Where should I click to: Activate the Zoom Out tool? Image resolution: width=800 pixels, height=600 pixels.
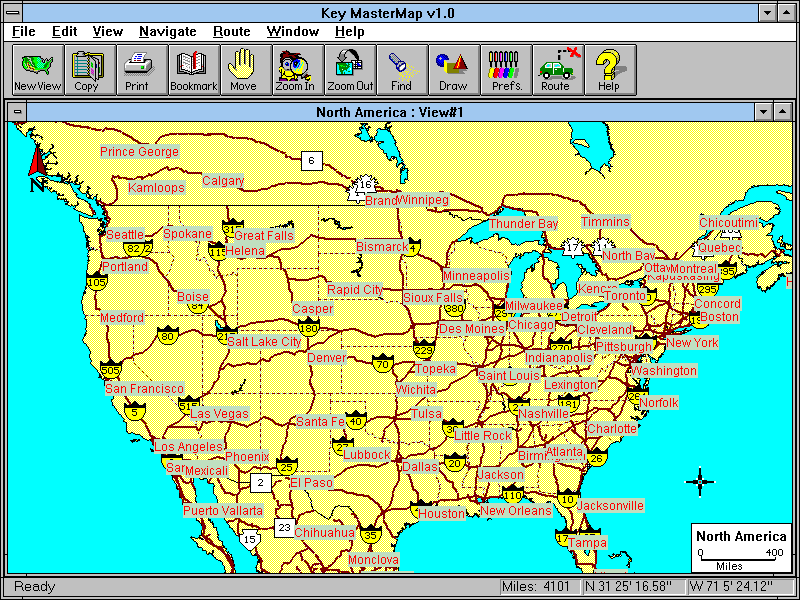coord(350,69)
